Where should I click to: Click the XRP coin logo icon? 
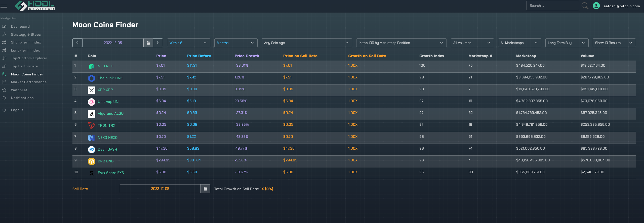pyautogui.click(x=92, y=90)
